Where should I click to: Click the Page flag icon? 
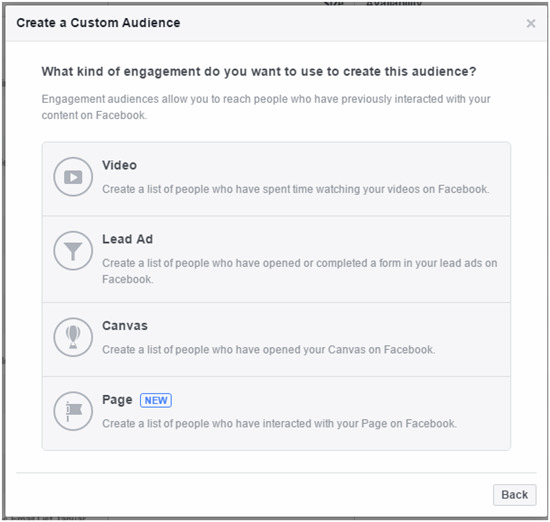click(73, 411)
